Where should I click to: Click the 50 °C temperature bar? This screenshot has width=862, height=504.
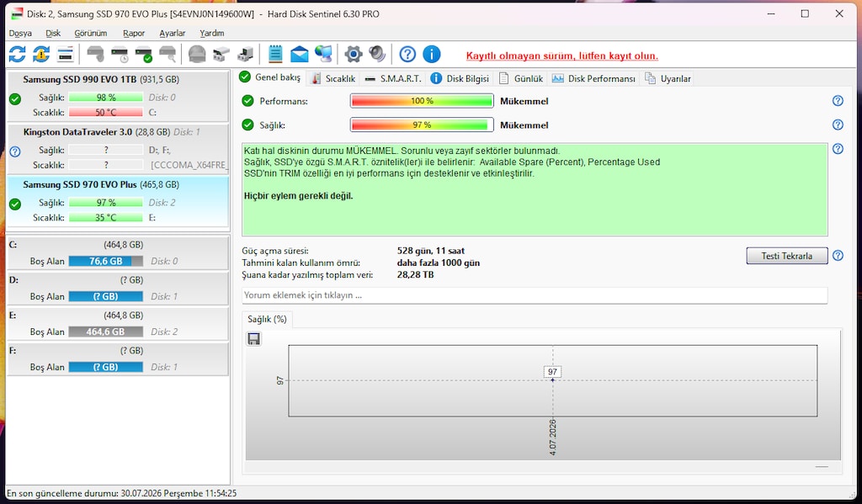tap(105, 112)
